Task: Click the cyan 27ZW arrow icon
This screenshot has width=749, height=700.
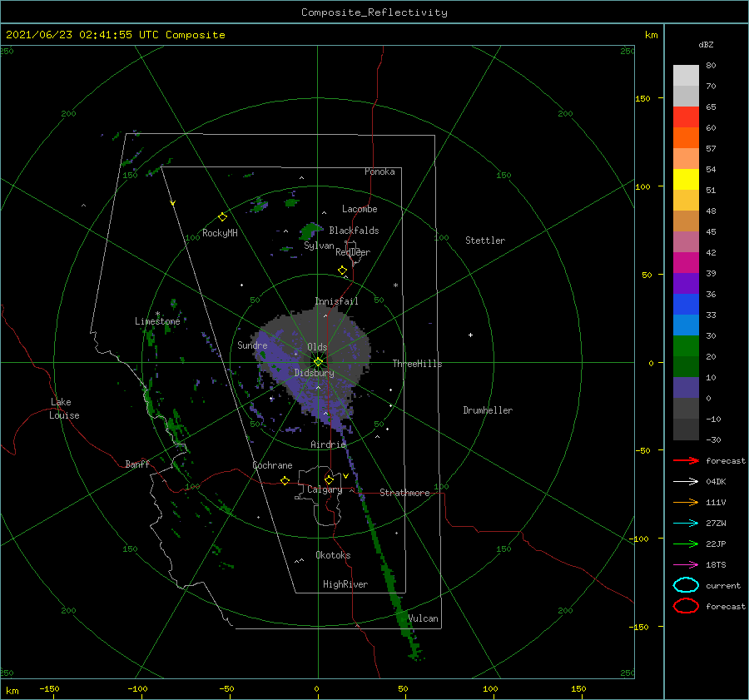Action: pos(686,524)
